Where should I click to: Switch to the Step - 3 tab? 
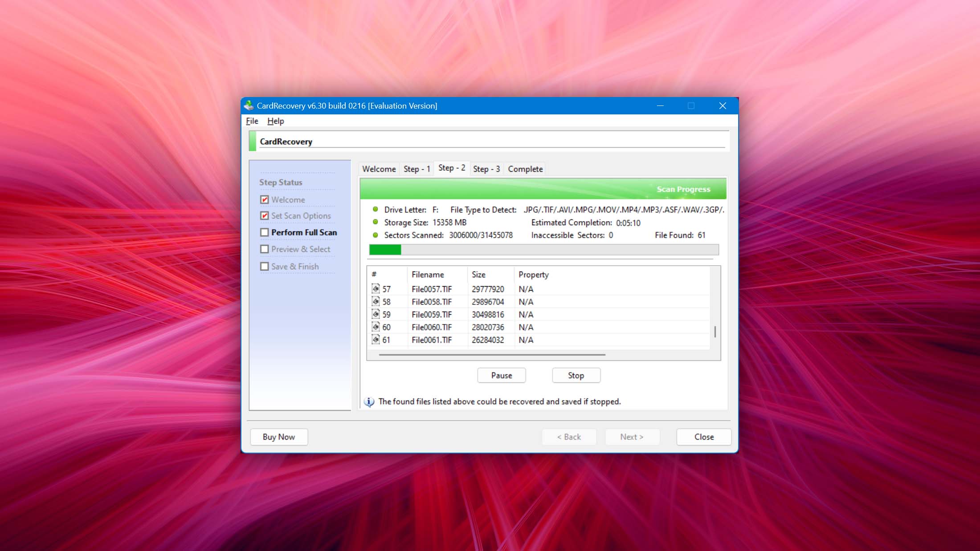click(x=486, y=169)
